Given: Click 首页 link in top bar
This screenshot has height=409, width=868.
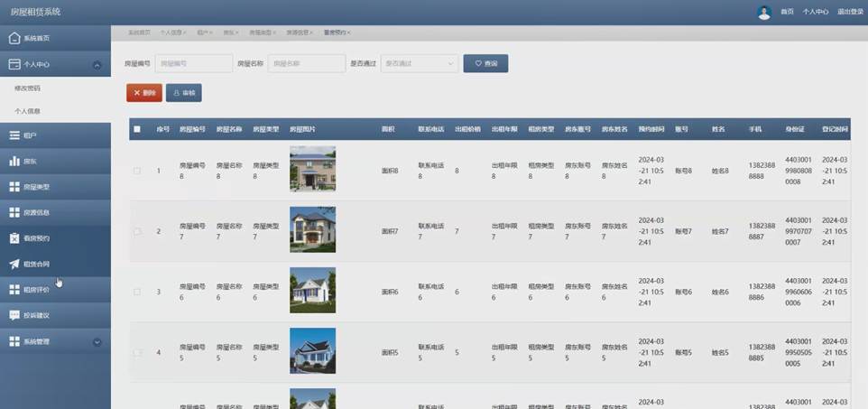Looking at the screenshot, I should click(x=787, y=12).
